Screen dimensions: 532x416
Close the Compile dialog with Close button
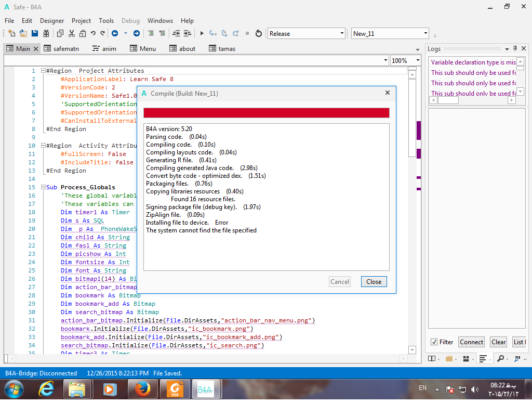click(374, 282)
